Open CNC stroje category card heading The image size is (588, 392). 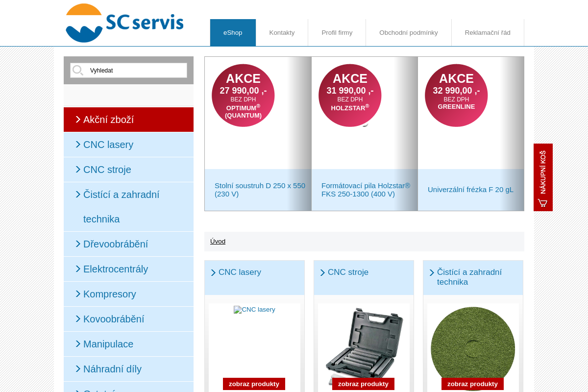348,272
